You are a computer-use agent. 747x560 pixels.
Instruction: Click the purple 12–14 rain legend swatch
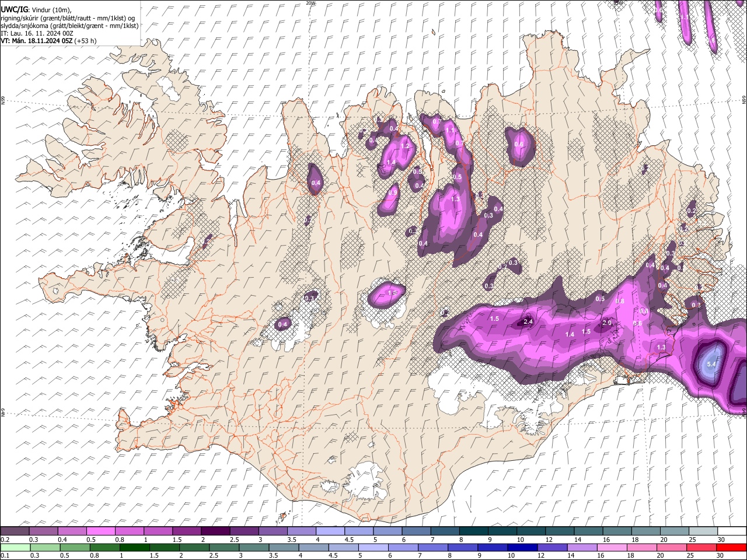point(553,548)
